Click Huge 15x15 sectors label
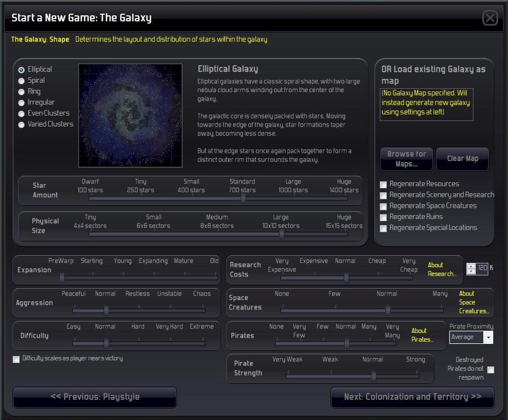The height and width of the screenshot is (420, 508). click(x=344, y=221)
